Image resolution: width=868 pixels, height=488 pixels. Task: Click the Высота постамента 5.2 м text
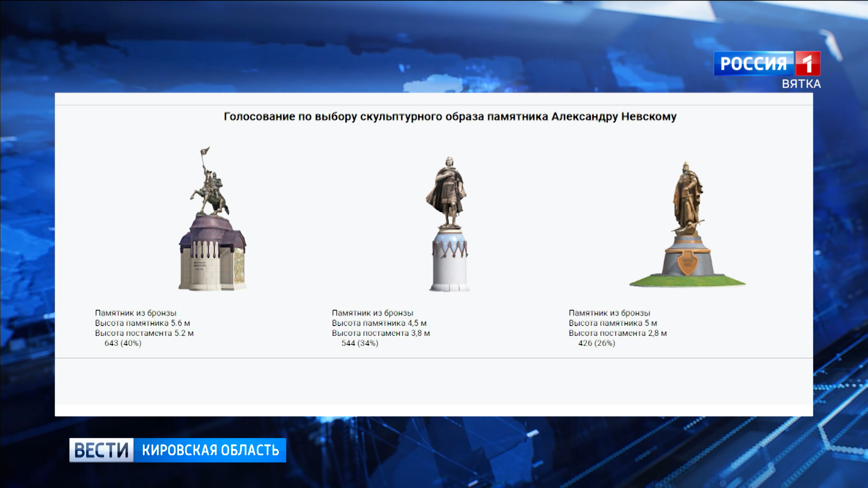[x=144, y=333]
